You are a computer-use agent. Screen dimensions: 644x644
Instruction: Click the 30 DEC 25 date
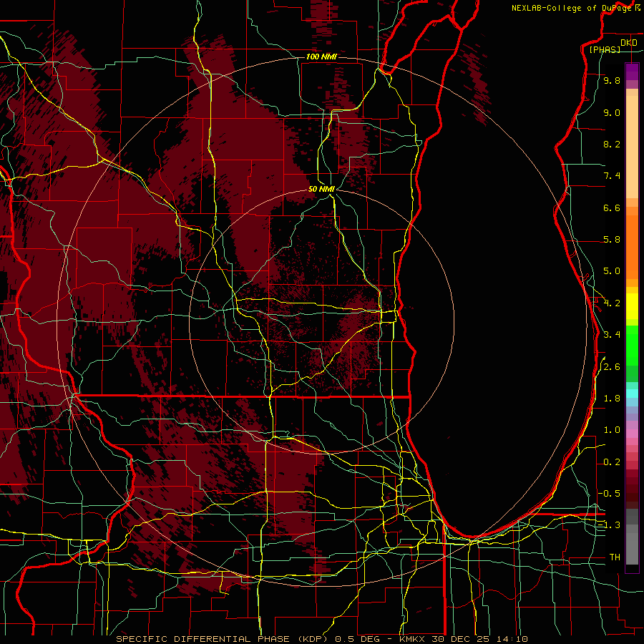pos(459,639)
